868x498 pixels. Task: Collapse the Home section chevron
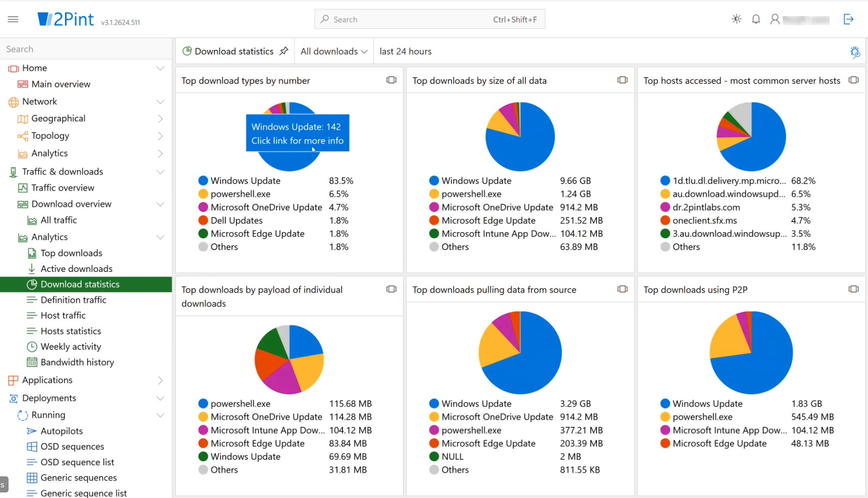click(160, 68)
